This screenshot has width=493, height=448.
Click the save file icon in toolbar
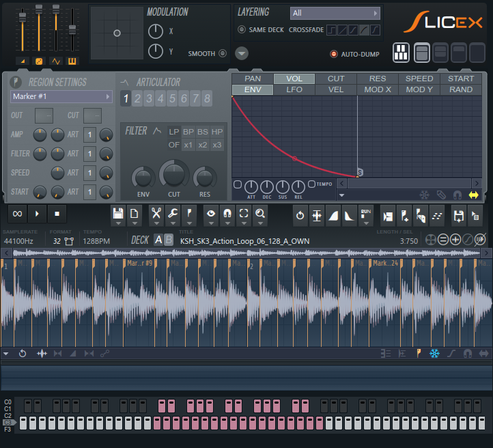pos(118,214)
